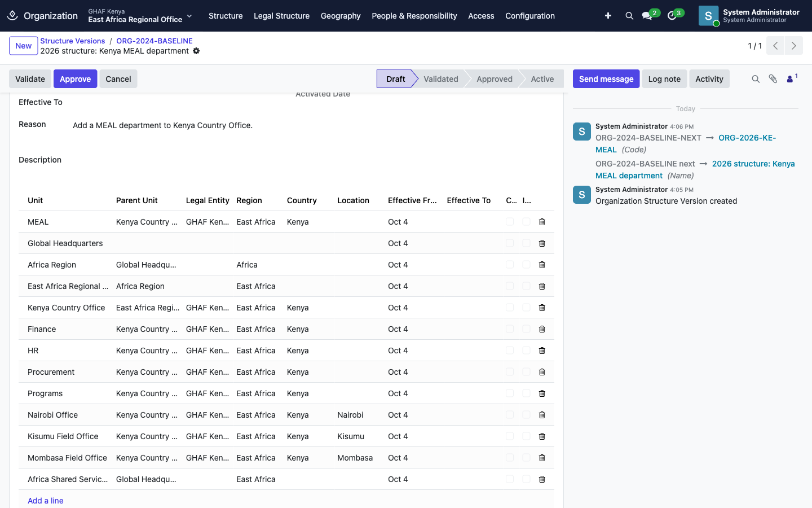Delete the Mombasa Field Office row
This screenshot has height=508, width=812.
coord(542,458)
